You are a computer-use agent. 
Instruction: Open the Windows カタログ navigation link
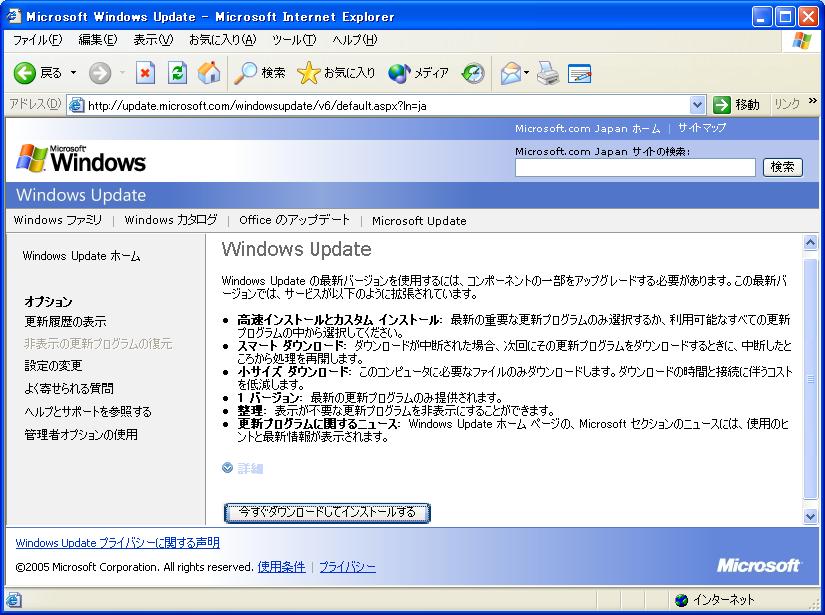pyautogui.click(x=170, y=220)
